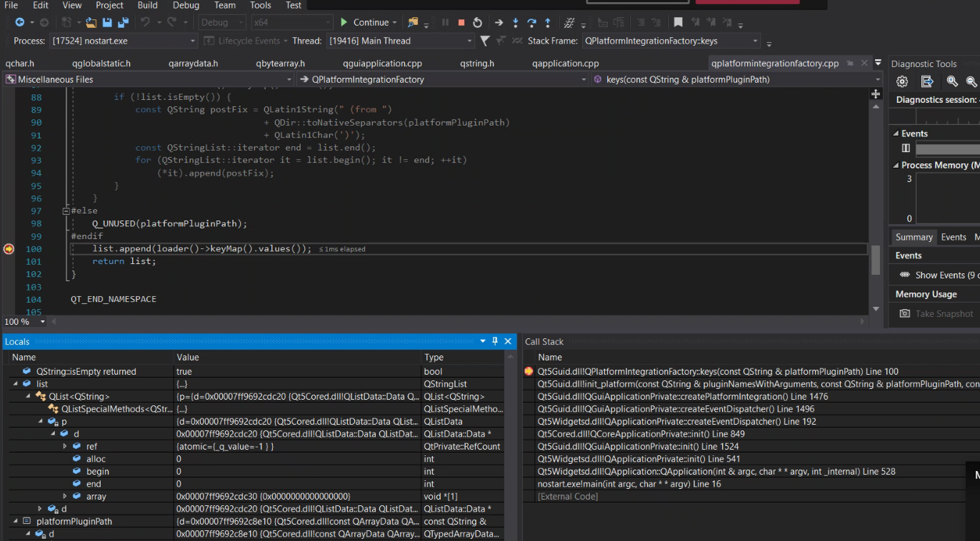980x541 pixels.
Task: Click the Restart debugging icon
Action: coord(477,23)
